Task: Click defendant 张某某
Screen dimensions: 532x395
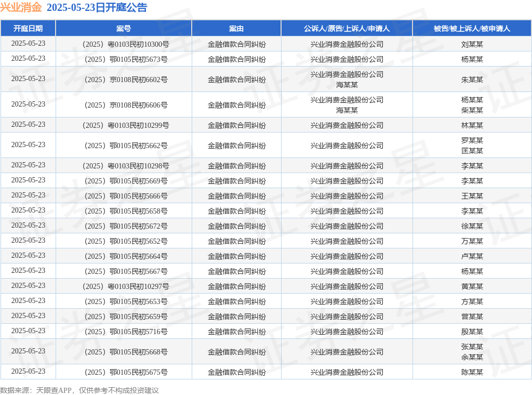Action: 472,347
